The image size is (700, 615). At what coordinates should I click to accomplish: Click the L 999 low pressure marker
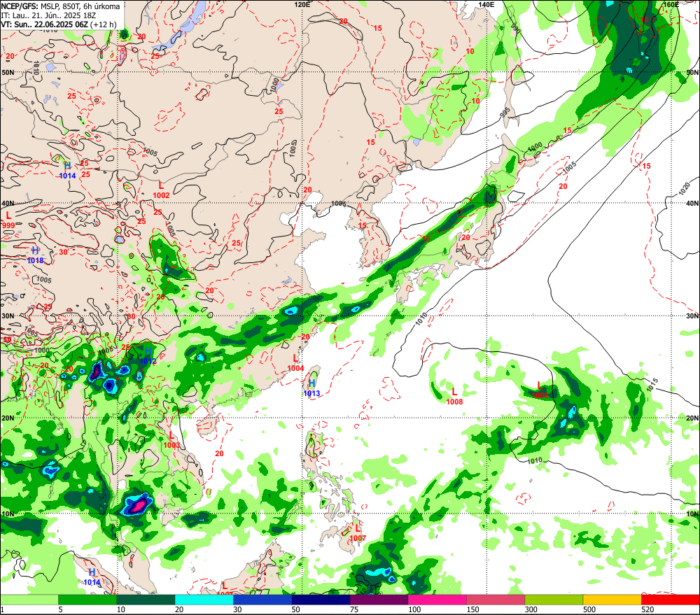(8, 220)
